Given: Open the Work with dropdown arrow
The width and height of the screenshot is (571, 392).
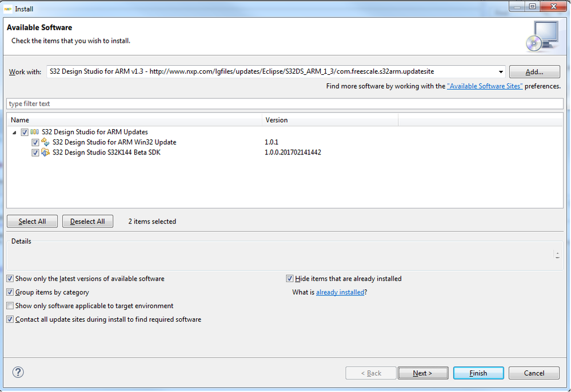Looking at the screenshot, I should click(x=501, y=71).
